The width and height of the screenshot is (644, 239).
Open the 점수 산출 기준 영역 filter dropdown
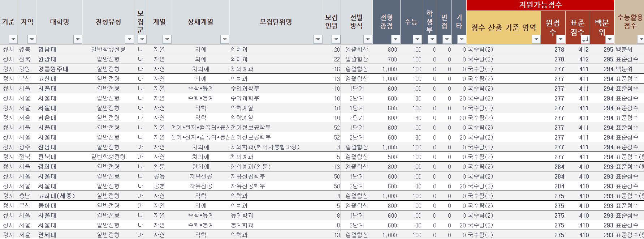click(x=536, y=39)
